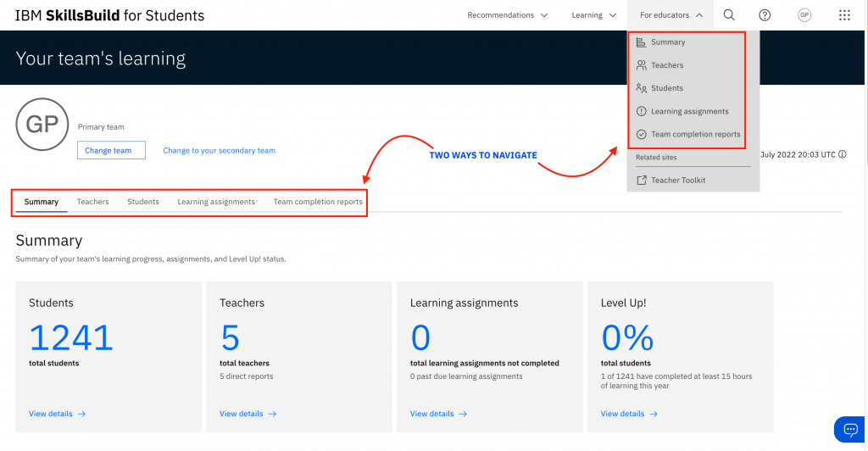Click the info icon beside UTC timestamp

pos(842,154)
